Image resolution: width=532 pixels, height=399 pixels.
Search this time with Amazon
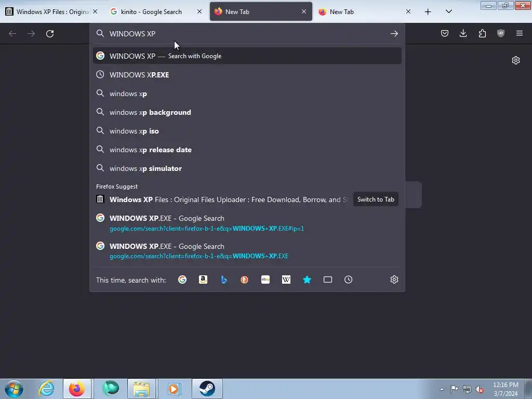[203, 280]
